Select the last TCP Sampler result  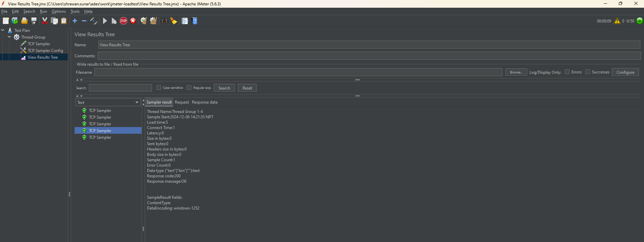100,137
